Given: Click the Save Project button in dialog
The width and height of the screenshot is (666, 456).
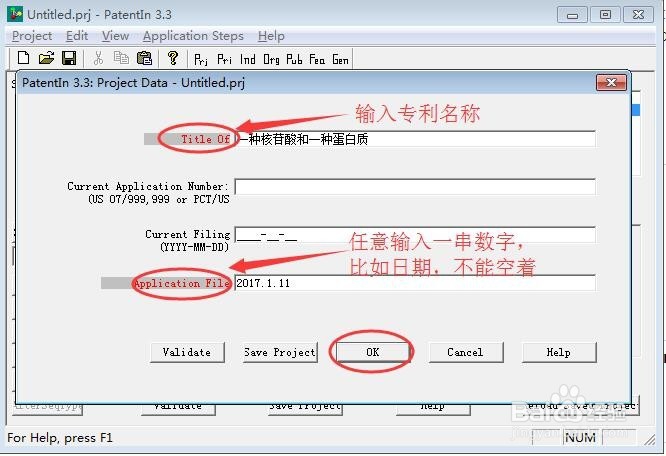Looking at the screenshot, I should coord(280,352).
